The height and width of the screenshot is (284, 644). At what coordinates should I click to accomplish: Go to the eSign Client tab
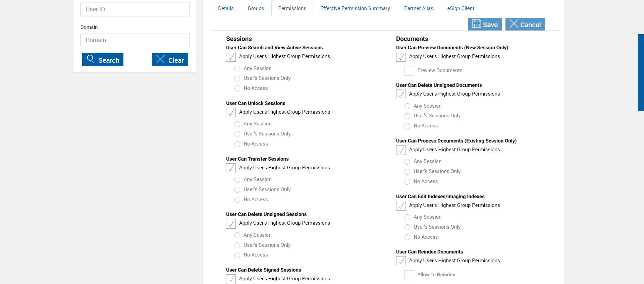pyautogui.click(x=461, y=8)
